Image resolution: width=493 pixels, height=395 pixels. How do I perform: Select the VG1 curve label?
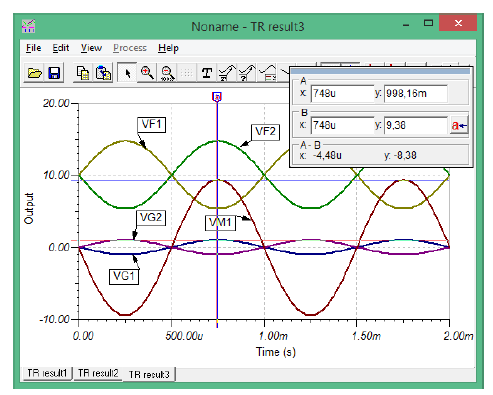(x=124, y=276)
